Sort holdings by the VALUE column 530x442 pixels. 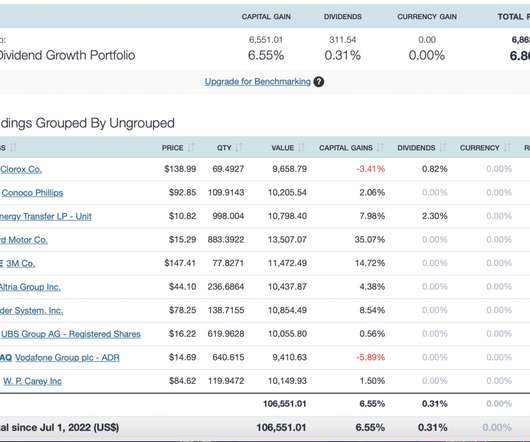coord(288,148)
